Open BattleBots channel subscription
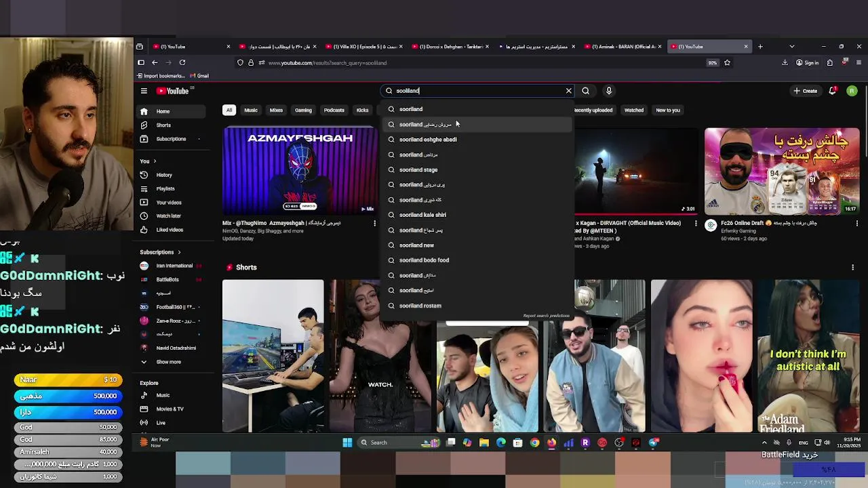This screenshot has width=868, height=488. [x=172, y=279]
